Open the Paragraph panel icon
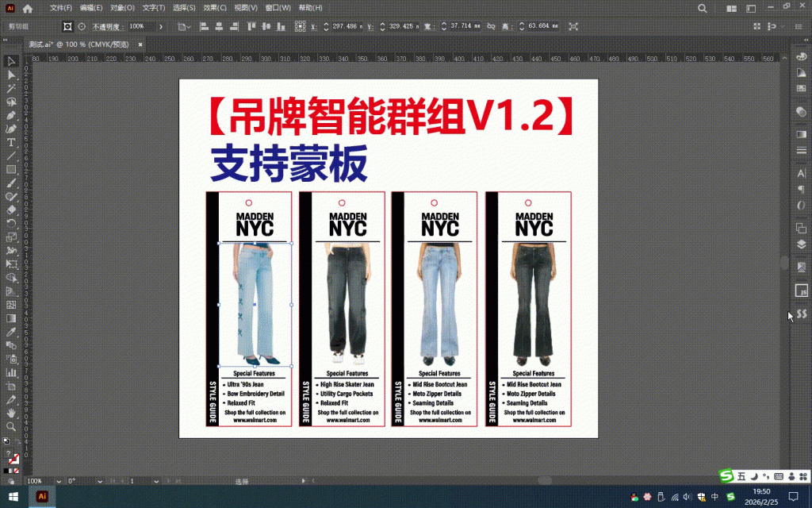 pos(801,189)
